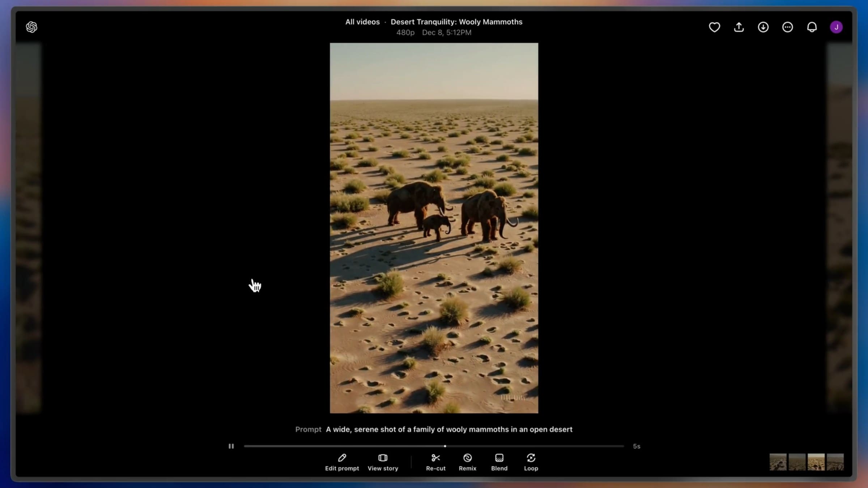Choose the Remix option
The width and height of the screenshot is (868, 488).
tap(467, 462)
